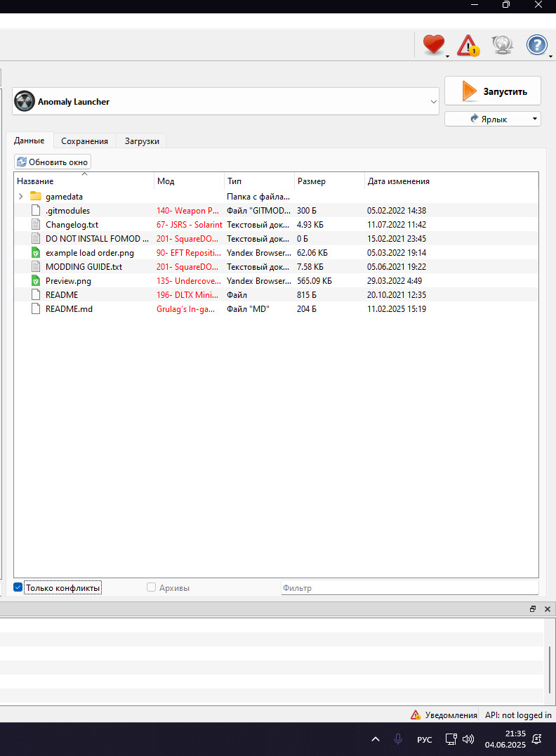Open the heart icon dropdown arrow

pos(448,56)
